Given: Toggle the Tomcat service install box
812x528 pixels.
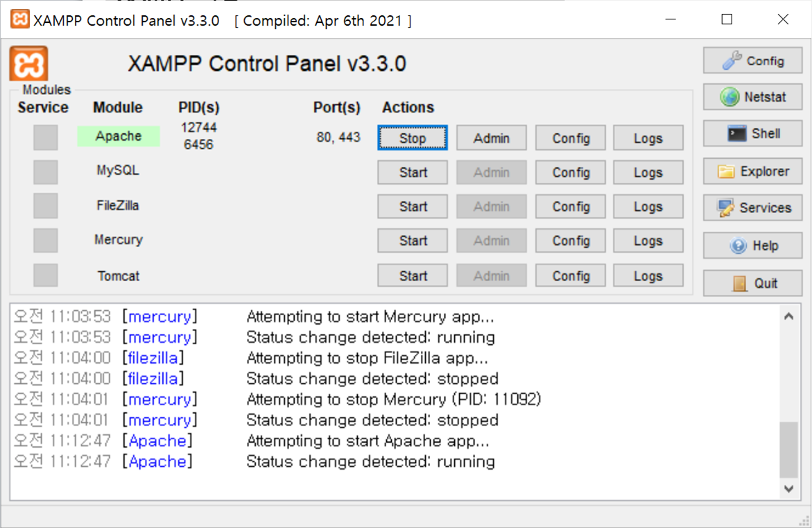Looking at the screenshot, I should pos(46,275).
